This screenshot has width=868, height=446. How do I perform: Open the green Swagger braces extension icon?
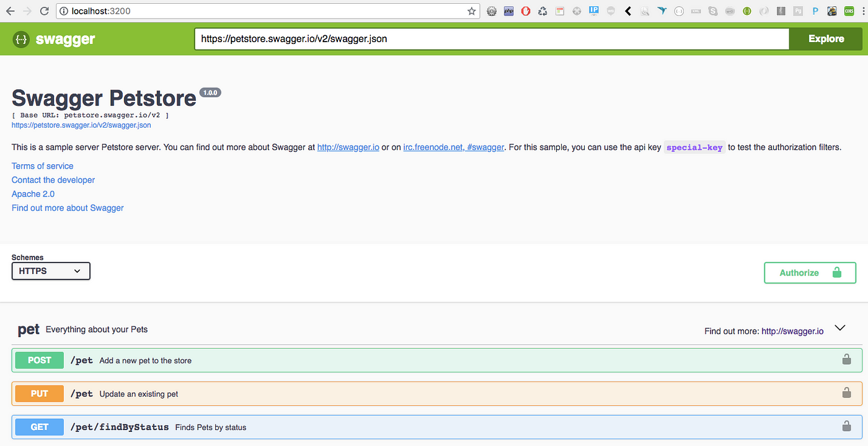coord(747,11)
